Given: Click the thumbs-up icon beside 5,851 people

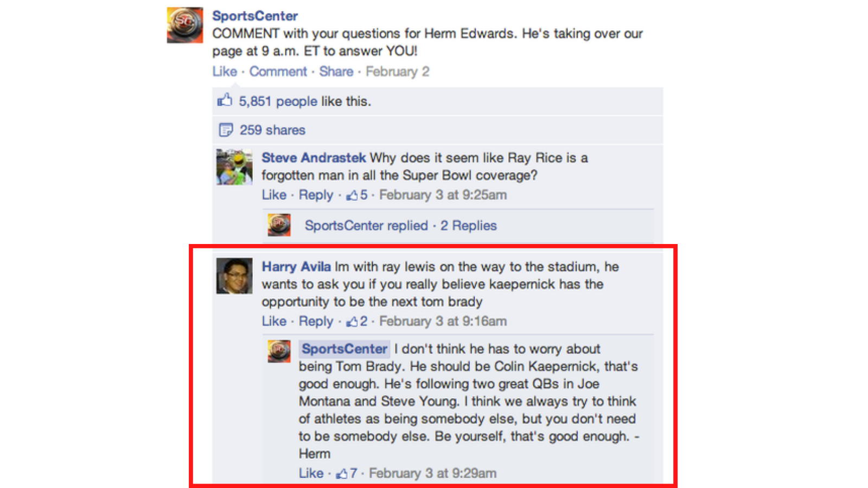Looking at the screenshot, I should pyautogui.click(x=225, y=100).
